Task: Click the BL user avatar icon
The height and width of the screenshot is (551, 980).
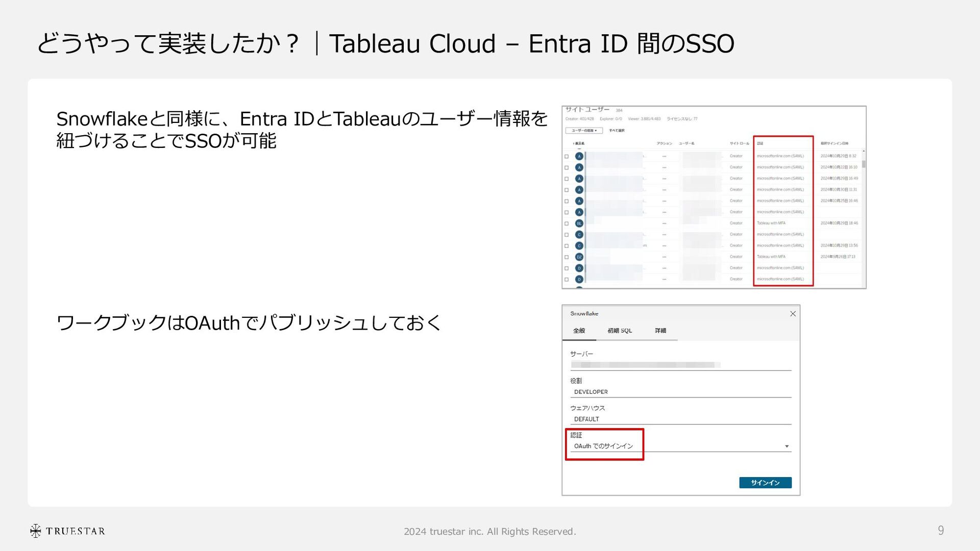Action: click(579, 223)
